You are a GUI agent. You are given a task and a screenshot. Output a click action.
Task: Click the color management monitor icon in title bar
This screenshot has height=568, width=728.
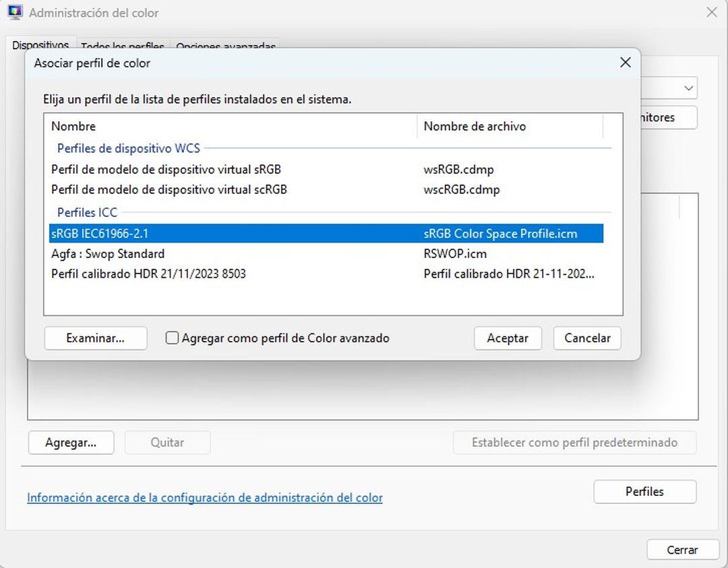14,11
